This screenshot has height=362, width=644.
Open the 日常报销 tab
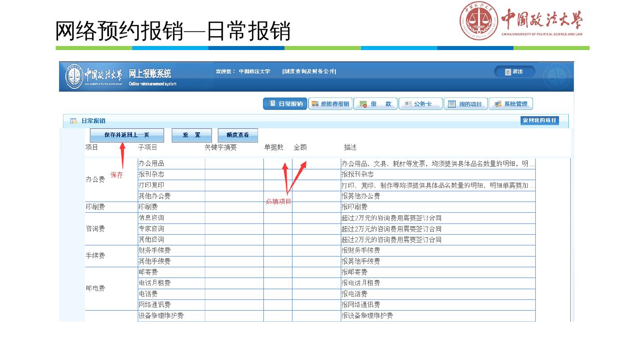click(285, 104)
